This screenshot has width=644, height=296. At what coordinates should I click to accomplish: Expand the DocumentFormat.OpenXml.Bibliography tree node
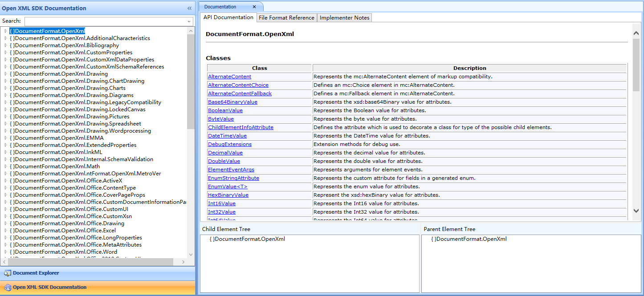(x=6, y=45)
